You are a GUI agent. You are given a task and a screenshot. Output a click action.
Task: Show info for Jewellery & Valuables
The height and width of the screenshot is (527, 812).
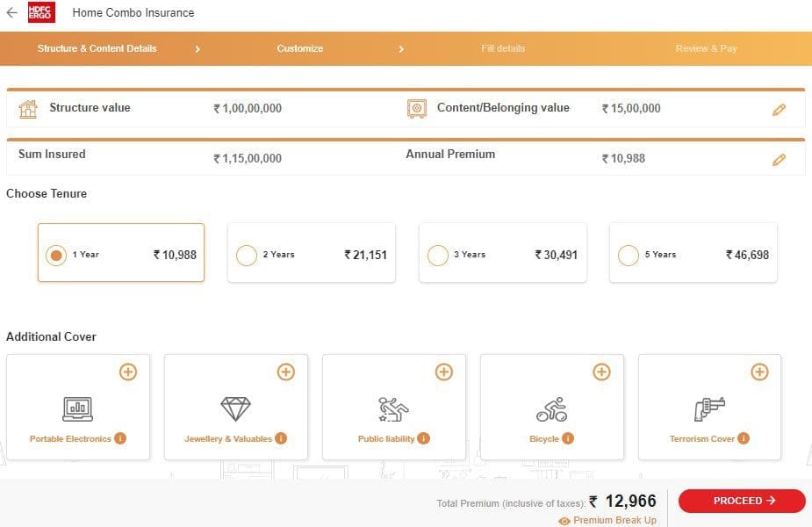[x=281, y=438]
